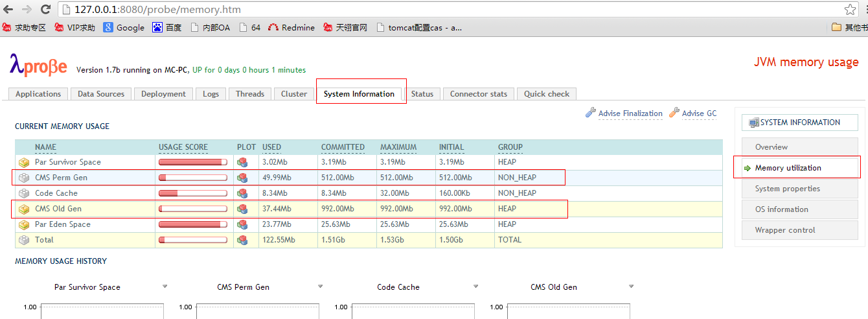Switch to the Status tab

(x=422, y=94)
